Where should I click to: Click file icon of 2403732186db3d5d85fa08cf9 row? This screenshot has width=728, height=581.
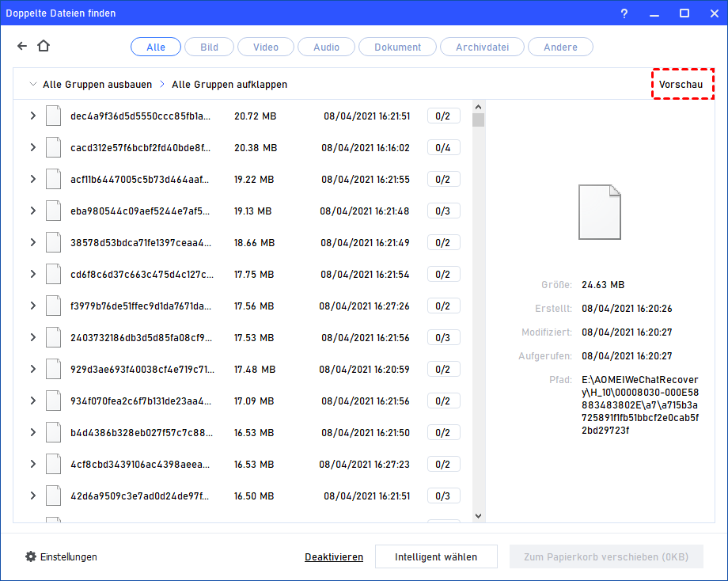tap(53, 337)
